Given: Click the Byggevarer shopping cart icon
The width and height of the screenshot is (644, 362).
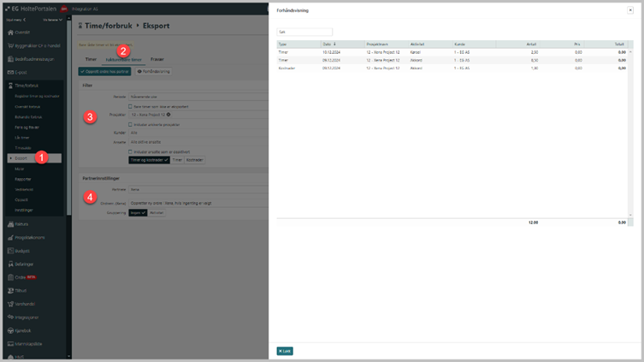Looking at the screenshot, I should tap(10, 45).
